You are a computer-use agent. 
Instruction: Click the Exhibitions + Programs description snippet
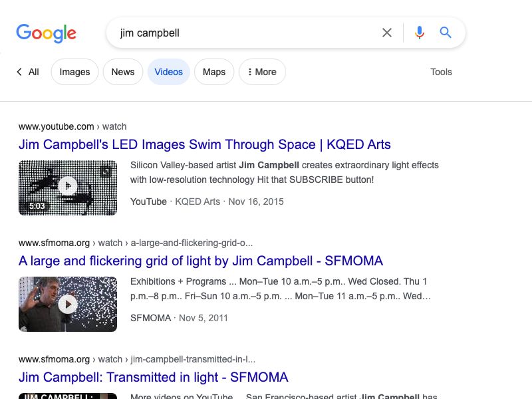[x=281, y=289]
